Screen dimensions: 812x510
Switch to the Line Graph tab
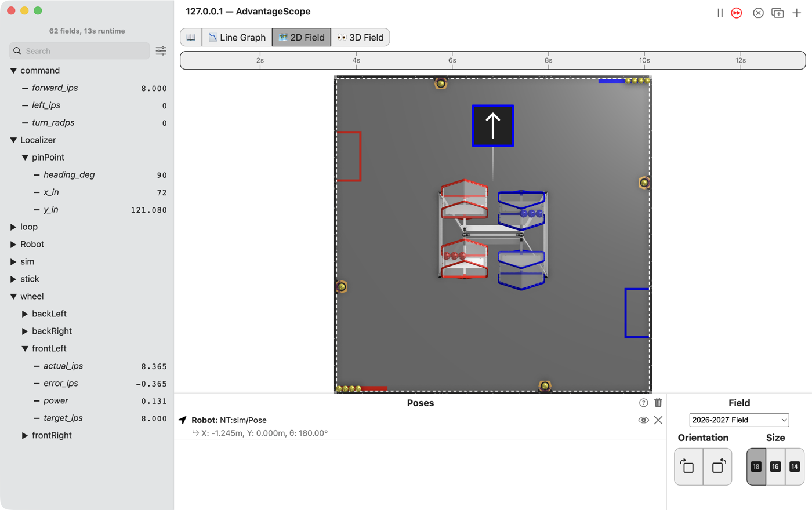(237, 37)
